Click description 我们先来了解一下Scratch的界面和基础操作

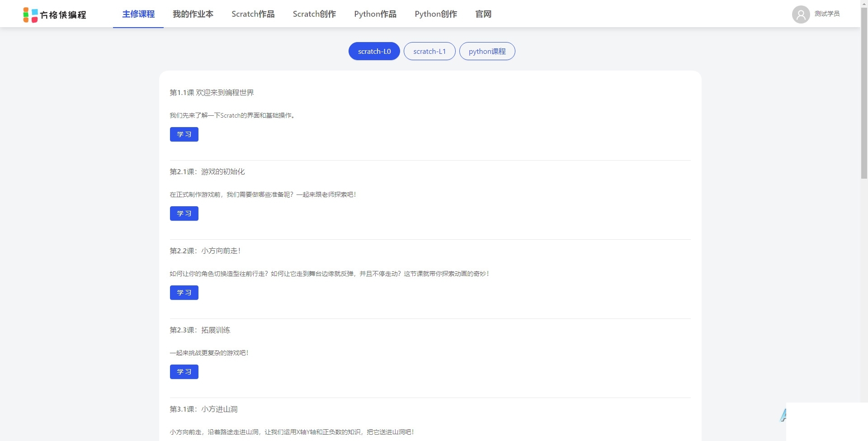tap(232, 115)
